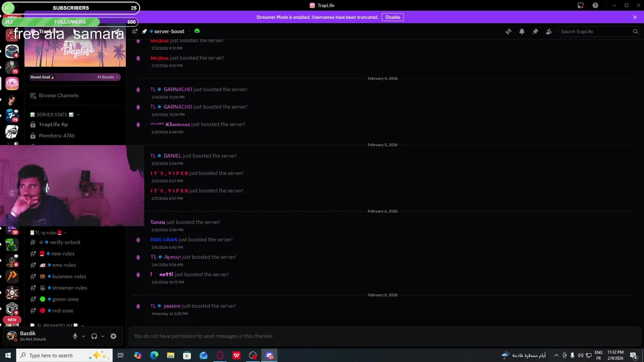The width and height of the screenshot is (644, 362).
Task: Deafen audio with headphones icon
Action: coord(94,336)
